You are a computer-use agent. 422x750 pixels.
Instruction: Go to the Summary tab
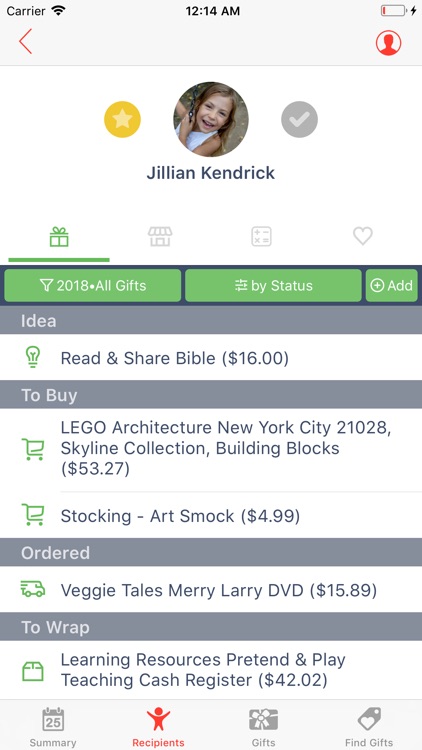(x=53, y=727)
